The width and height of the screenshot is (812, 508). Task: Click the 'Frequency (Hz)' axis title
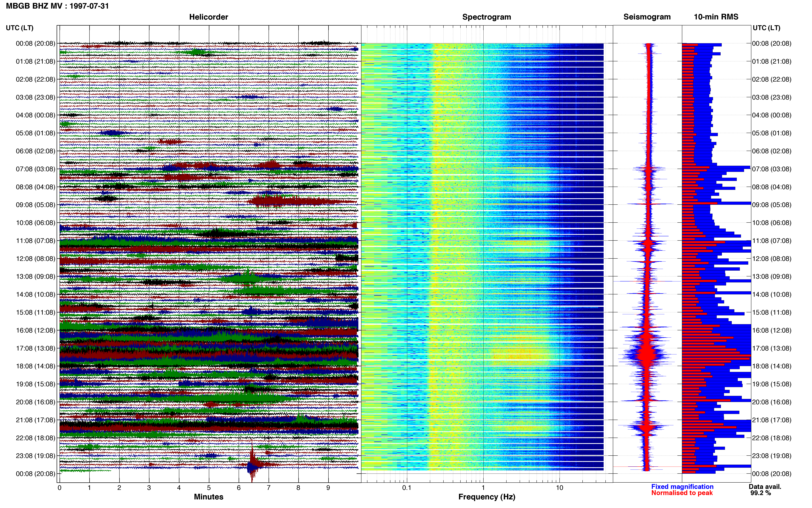coord(487,497)
